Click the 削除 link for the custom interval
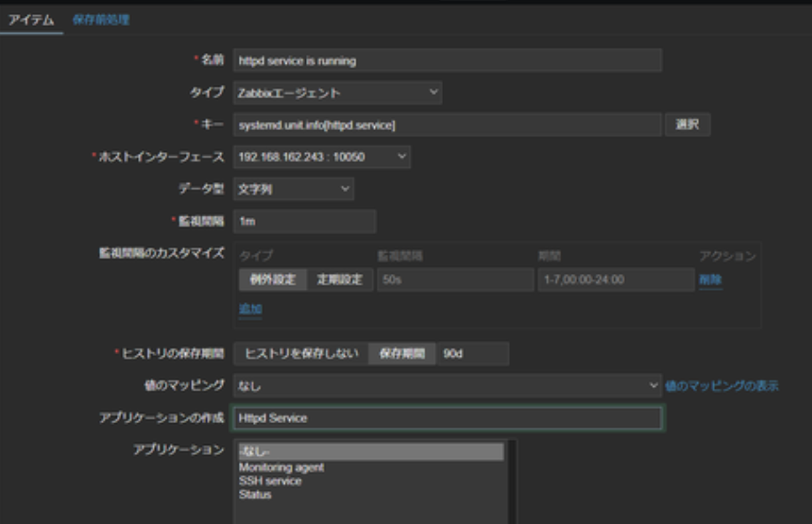 point(712,278)
